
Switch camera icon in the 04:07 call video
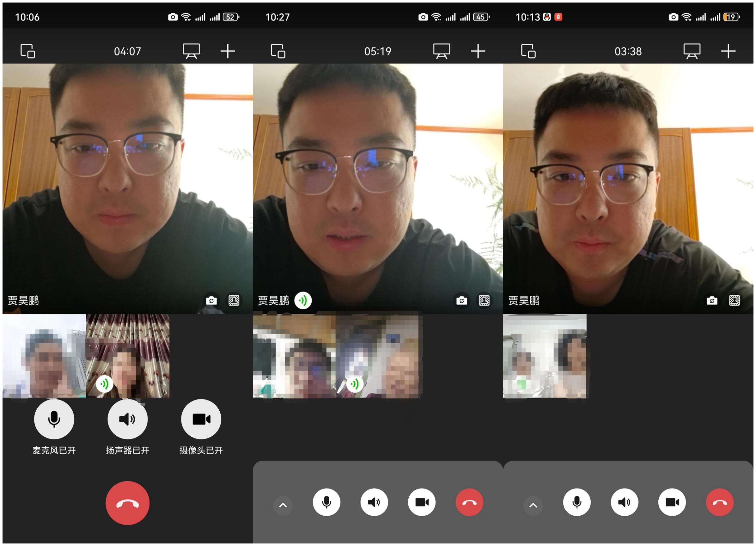coord(211,301)
